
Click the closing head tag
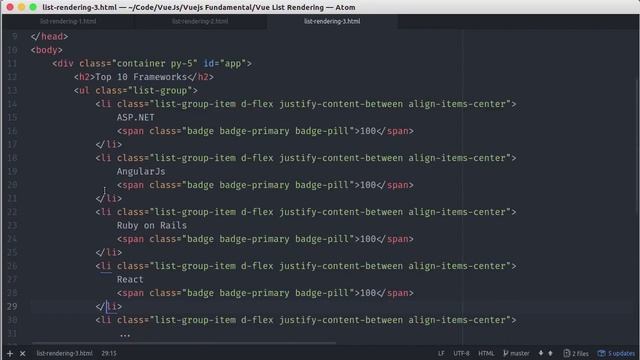click(49, 36)
